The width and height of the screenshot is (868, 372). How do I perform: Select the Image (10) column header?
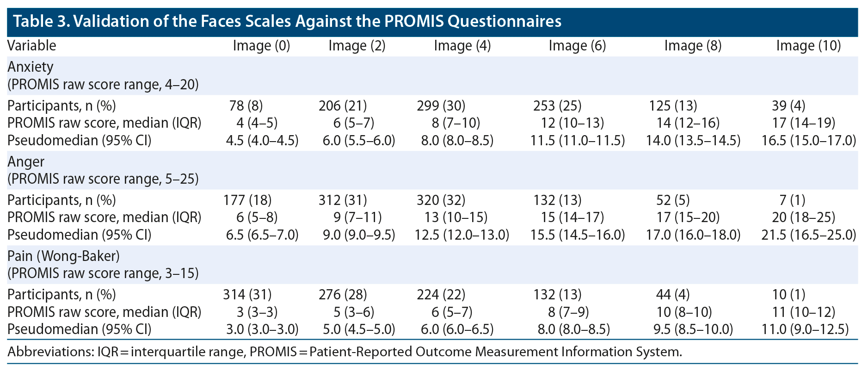click(808, 46)
